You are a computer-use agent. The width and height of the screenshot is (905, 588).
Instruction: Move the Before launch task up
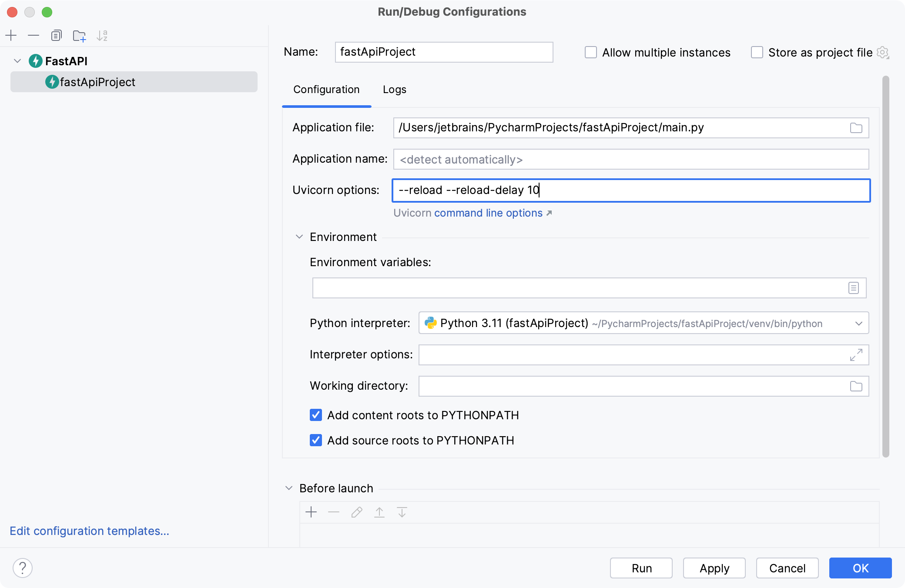pyautogui.click(x=379, y=512)
